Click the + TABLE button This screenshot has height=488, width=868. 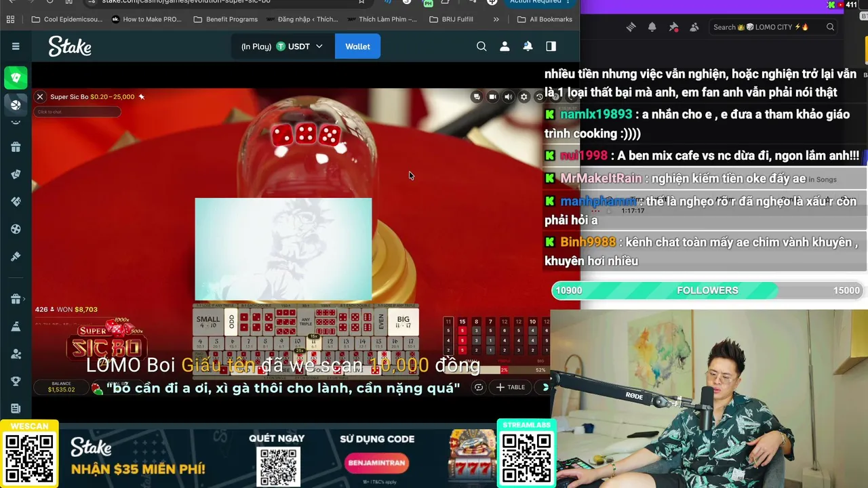511,387
